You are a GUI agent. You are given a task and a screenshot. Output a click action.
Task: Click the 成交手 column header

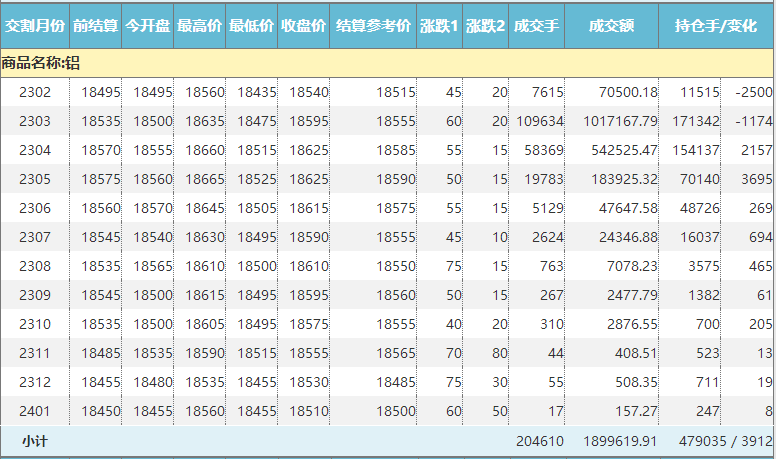[536, 25]
